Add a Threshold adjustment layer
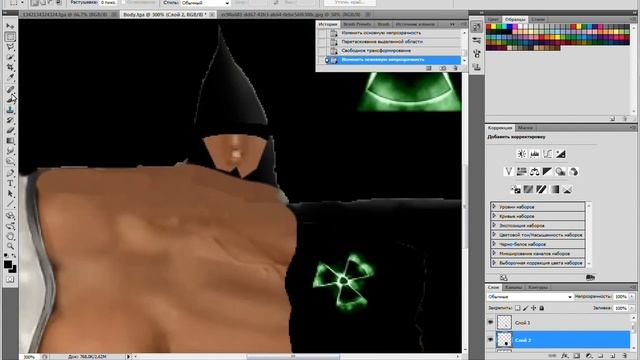Image resolution: width=640 pixels, height=360 pixels. [541, 189]
